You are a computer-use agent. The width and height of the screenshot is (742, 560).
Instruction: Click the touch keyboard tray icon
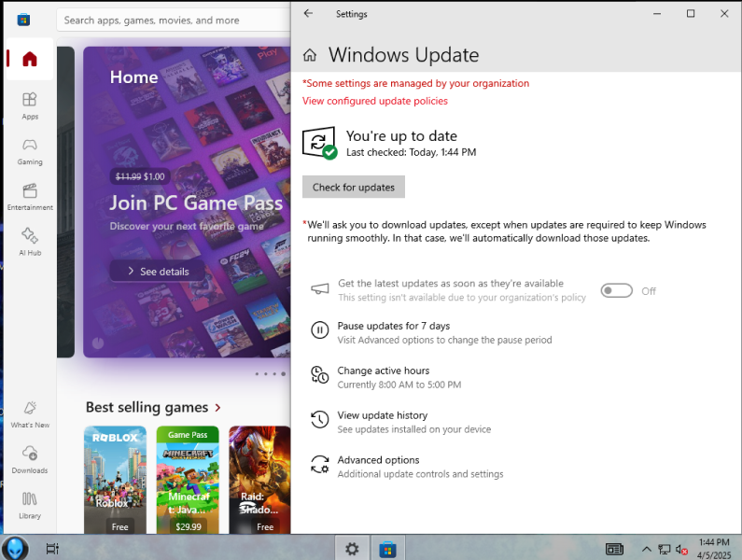point(615,549)
